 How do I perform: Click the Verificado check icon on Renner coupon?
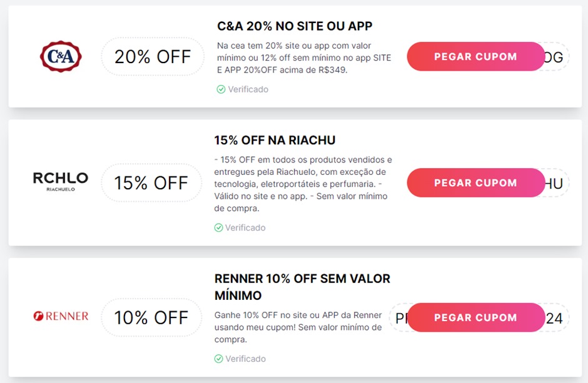218,359
